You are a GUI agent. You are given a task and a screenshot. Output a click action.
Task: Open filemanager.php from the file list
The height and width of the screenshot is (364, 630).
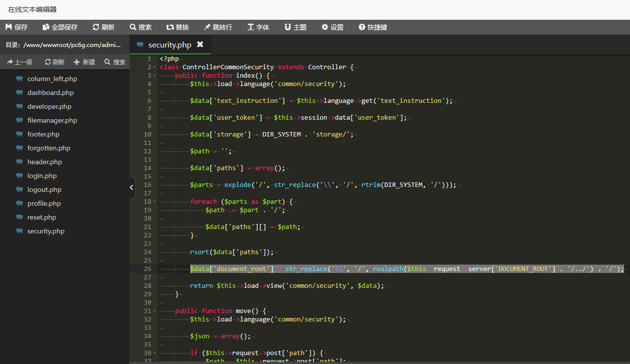[x=52, y=120]
